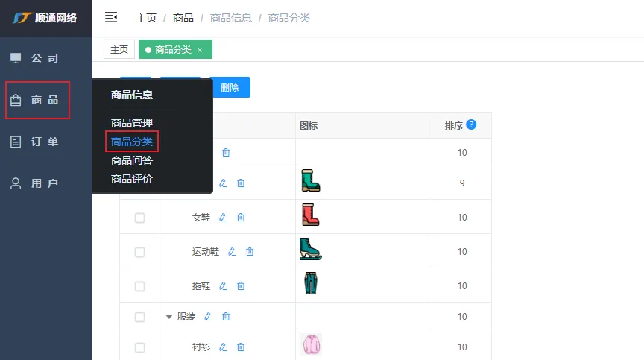This screenshot has height=360, width=644.
Task: Check the box for the 服装 row
Action: click(x=139, y=317)
